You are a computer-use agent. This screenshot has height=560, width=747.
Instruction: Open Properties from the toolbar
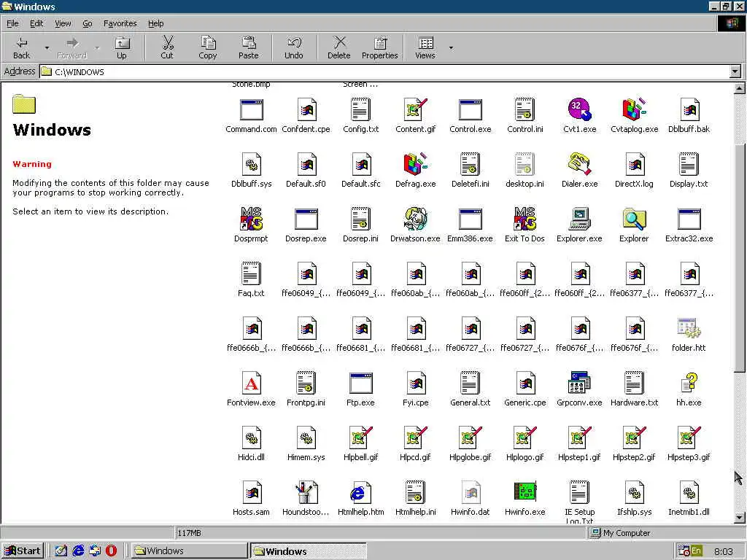pos(379,47)
